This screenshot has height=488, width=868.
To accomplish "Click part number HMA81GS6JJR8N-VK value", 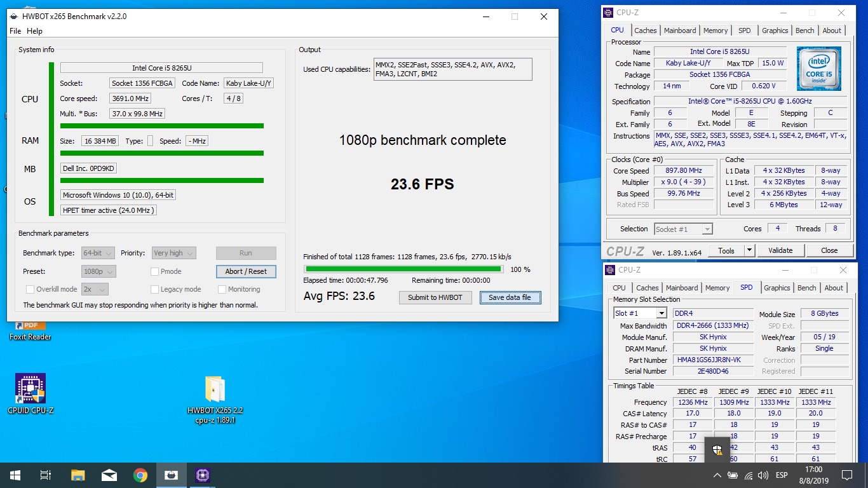I will tap(714, 360).
